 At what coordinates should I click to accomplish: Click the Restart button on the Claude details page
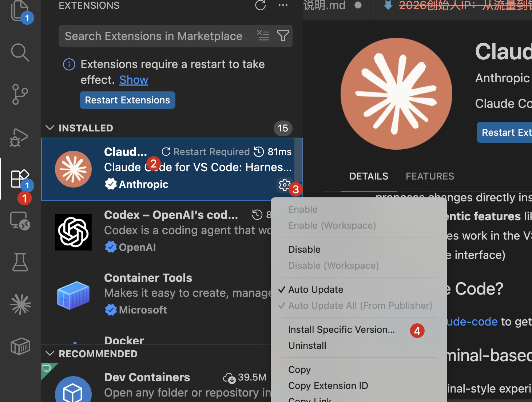(504, 133)
